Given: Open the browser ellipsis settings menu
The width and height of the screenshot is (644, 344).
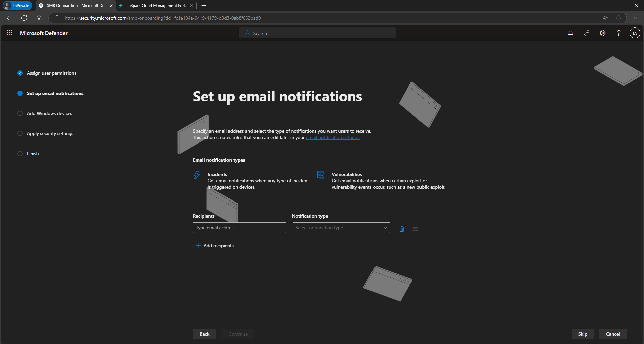Looking at the screenshot, I should [x=636, y=18].
